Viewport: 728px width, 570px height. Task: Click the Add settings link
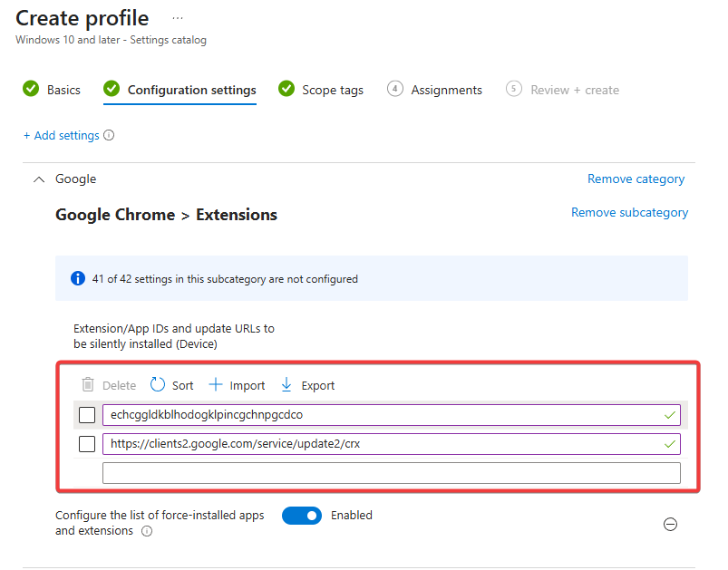click(x=62, y=136)
